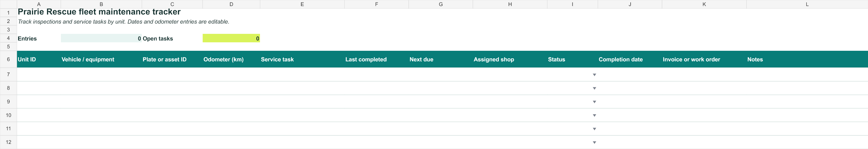
Task: Select column H header
Action: point(510,4)
